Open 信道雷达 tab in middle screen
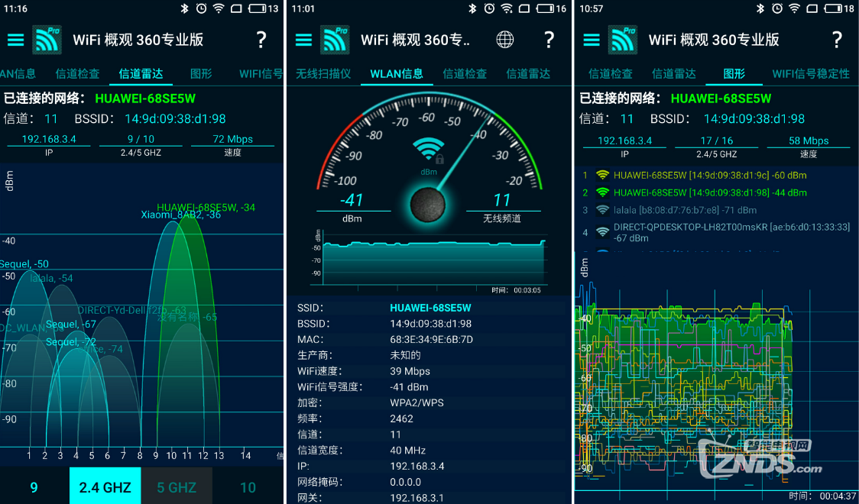Image resolution: width=859 pixels, height=504 pixels. click(x=528, y=74)
